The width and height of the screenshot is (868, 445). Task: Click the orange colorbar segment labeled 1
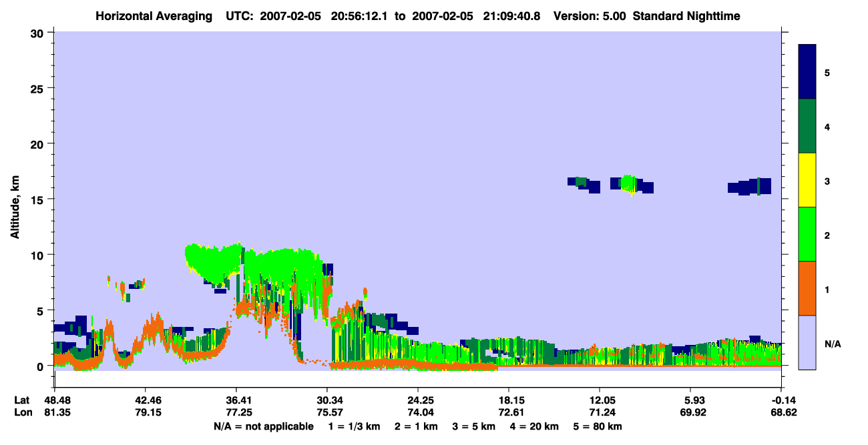(x=807, y=288)
